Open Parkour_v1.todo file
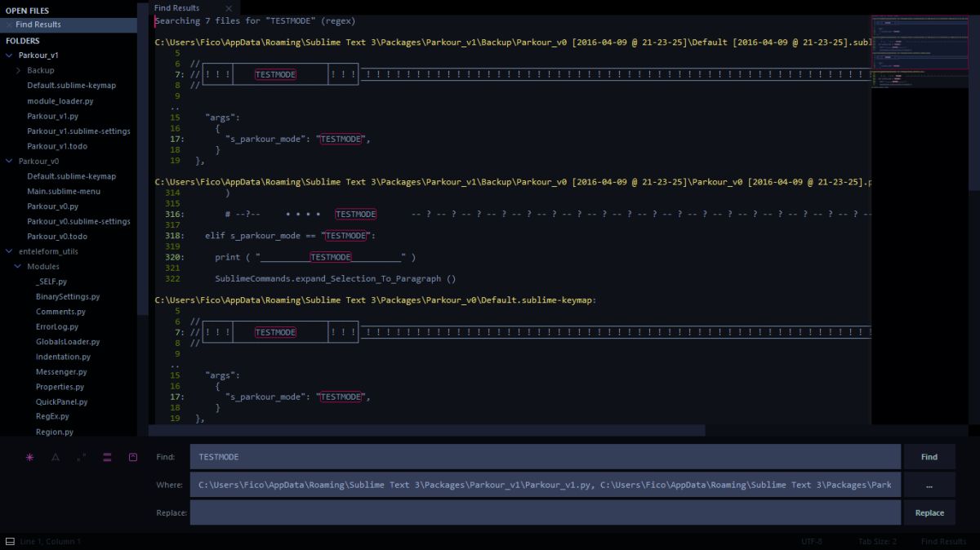This screenshot has height=550, width=980. 57,146
